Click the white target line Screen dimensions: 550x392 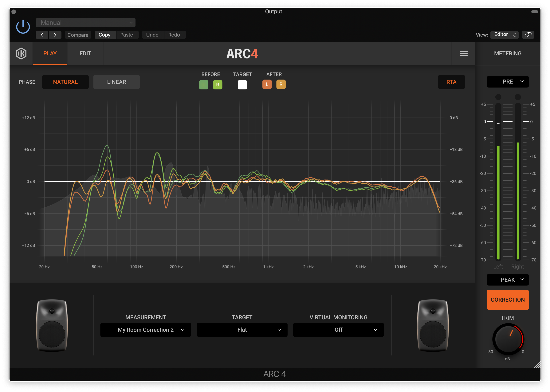(242, 182)
